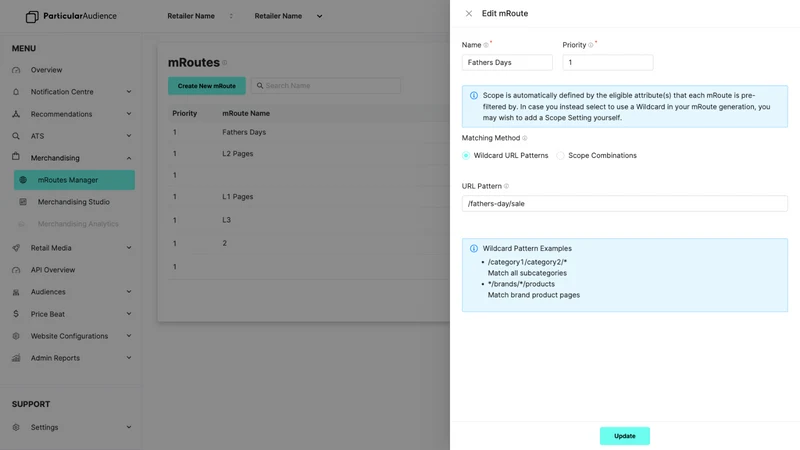Click the Price Beat dollar icon
This screenshot has height=450, width=800.
(x=16, y=314)
